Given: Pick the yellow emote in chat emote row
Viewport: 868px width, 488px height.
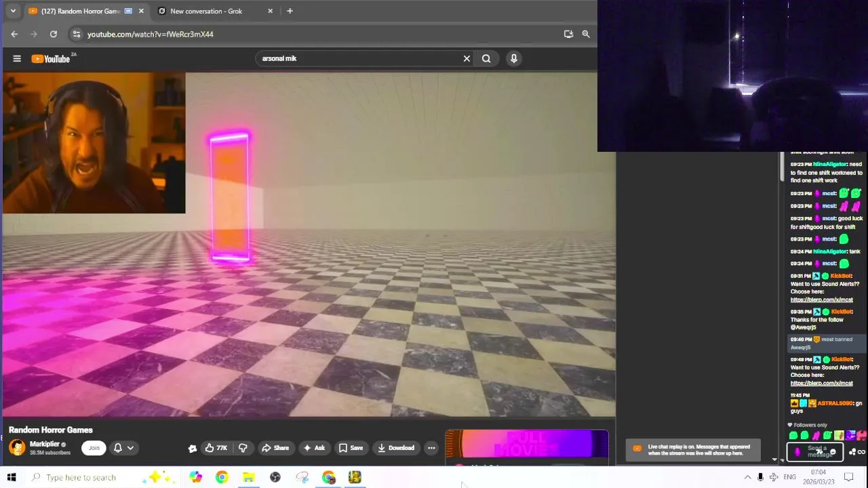Looking at the screenshot, I should (840, 435).
